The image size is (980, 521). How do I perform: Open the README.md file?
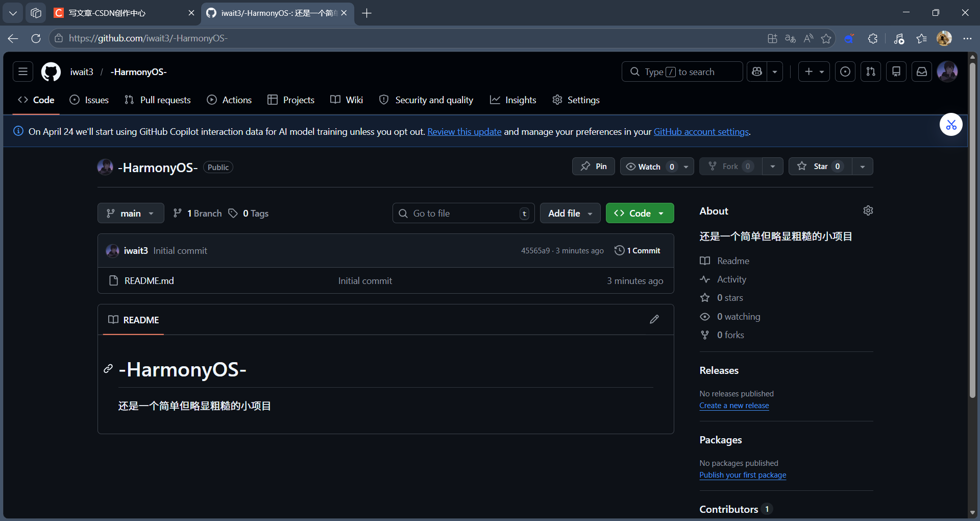coord(149,281)
